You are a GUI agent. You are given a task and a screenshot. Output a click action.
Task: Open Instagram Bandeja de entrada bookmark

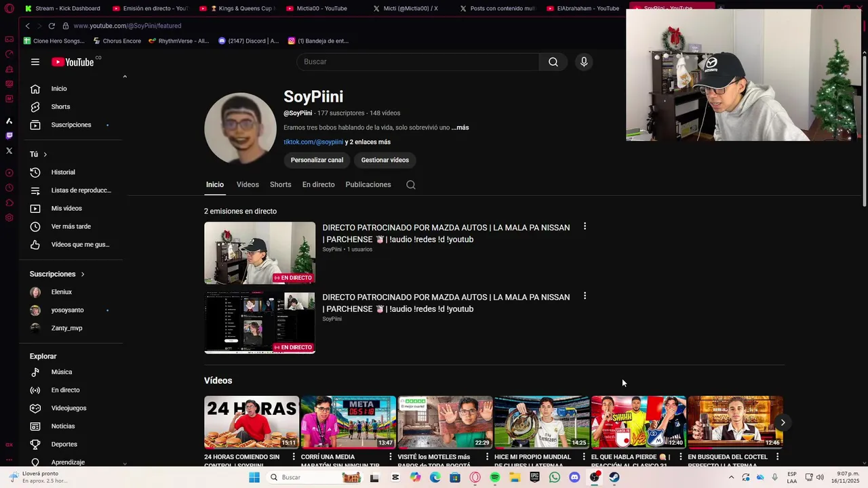point(318,41)
